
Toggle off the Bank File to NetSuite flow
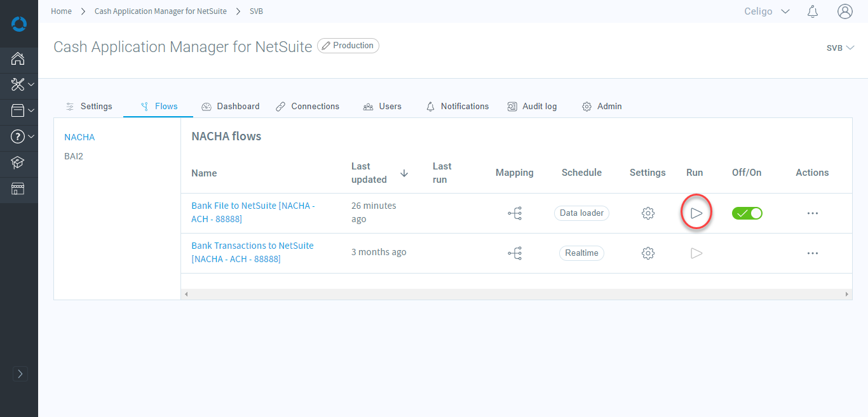click(x=747, y=213)
